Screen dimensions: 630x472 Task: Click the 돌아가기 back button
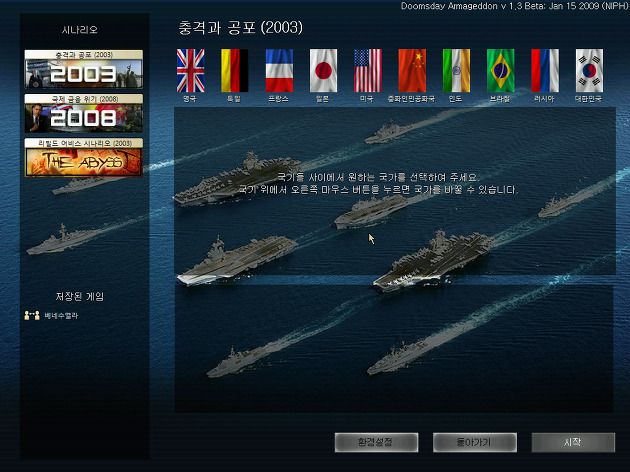point(475,443)
